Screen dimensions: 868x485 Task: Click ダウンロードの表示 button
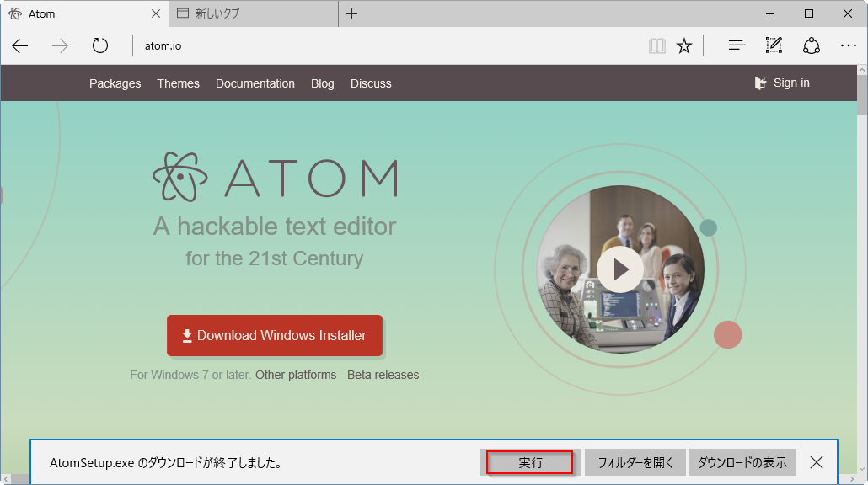click(742, 462)
